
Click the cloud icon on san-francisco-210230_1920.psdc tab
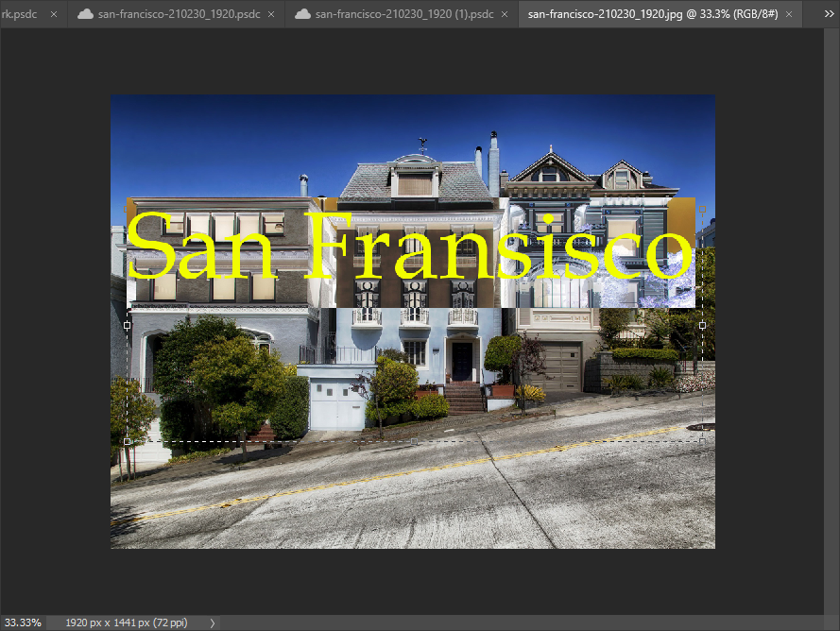85,14
